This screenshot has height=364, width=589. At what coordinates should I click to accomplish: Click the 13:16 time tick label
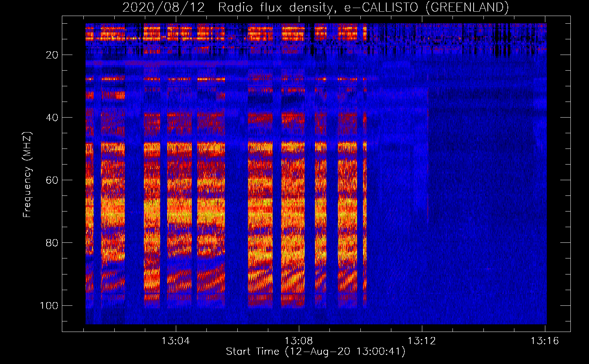[x=545, y=341]
